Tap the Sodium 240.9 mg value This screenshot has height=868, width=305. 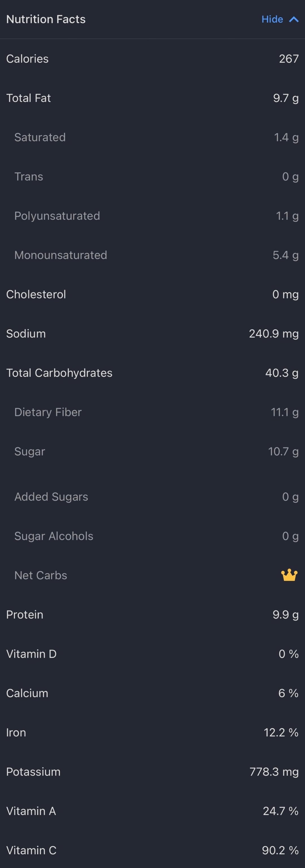[273, 334]
